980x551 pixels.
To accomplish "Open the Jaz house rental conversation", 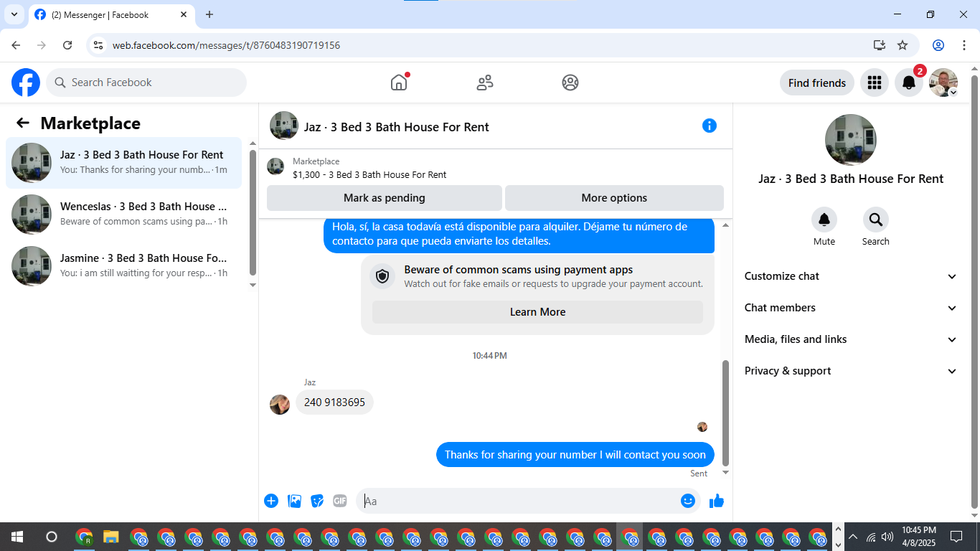I will (x=123, y=163).
